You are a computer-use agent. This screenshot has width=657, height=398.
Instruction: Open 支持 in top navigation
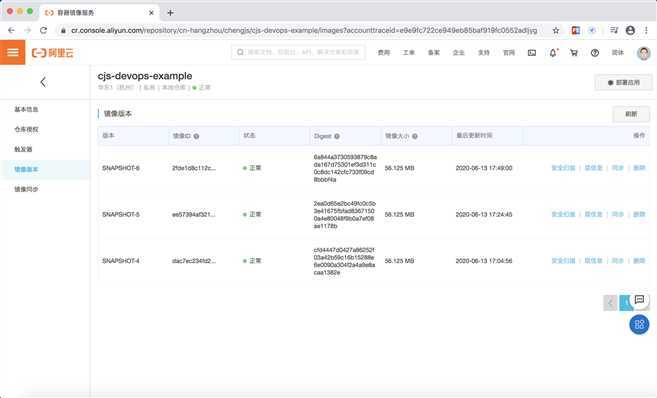click(484, 53)
